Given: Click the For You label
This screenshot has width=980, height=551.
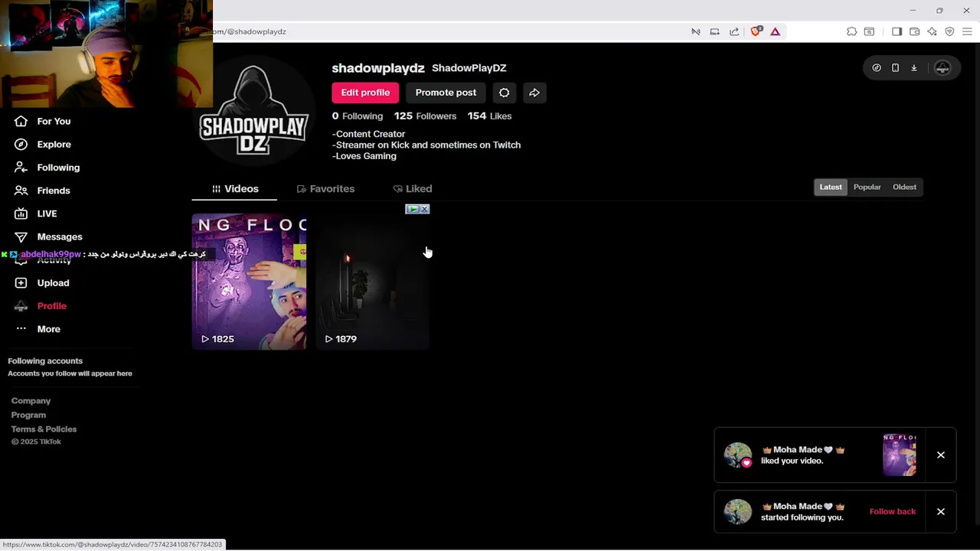Looking at the screenshot, I should point(54,121).
